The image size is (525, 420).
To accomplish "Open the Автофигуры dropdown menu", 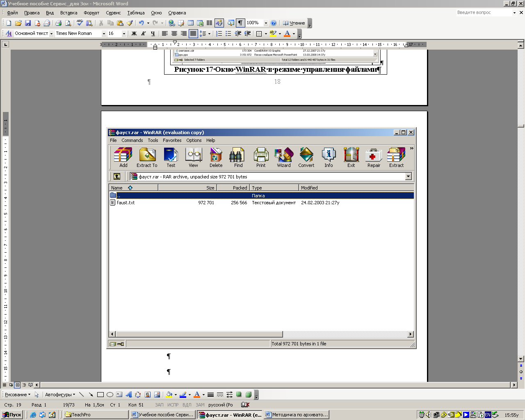I will (60, 395).
